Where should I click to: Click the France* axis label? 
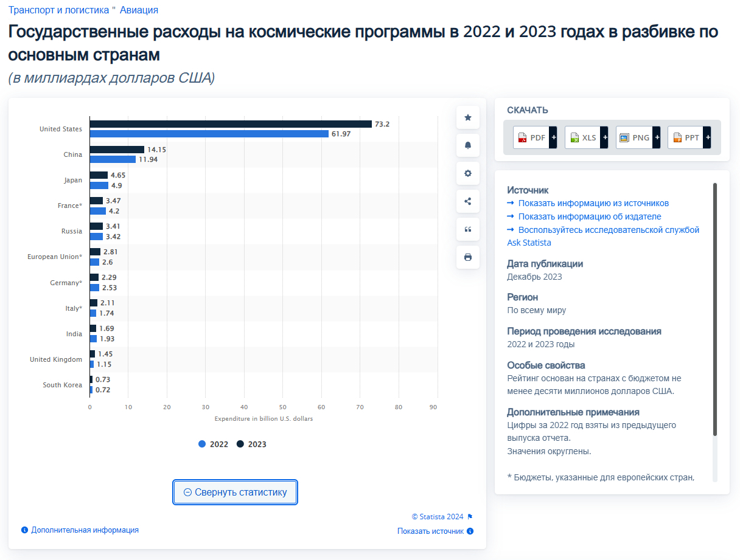click(70, 206)
